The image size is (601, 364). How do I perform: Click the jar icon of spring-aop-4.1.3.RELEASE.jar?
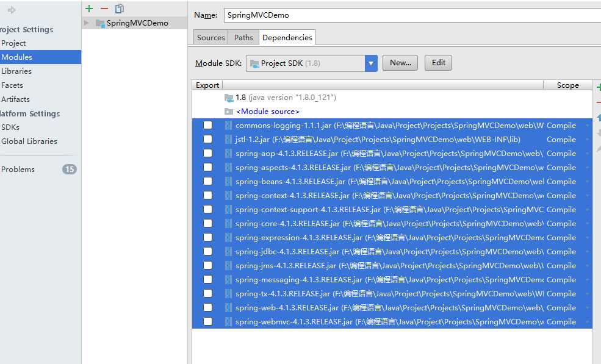tap(228, 153)
